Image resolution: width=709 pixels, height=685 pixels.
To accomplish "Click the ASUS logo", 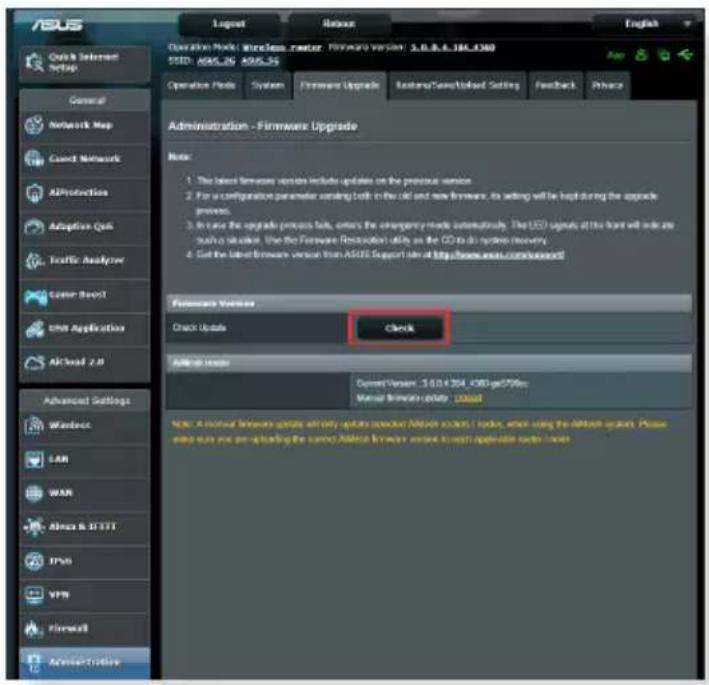I will click(57, 25).
